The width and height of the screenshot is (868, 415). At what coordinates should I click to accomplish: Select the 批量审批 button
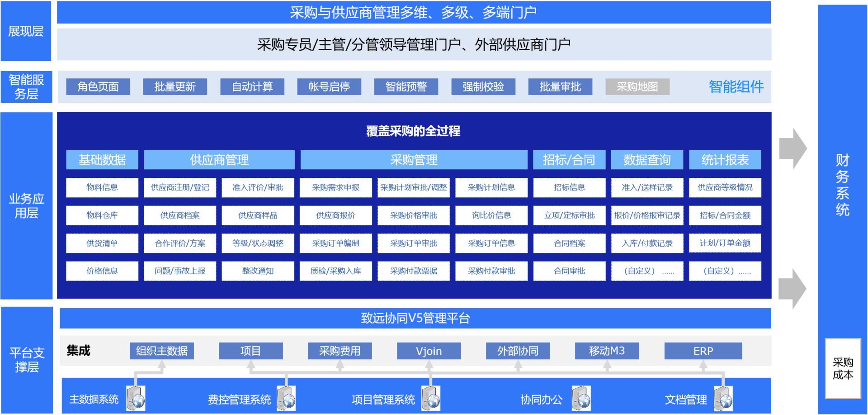point(560,86)
